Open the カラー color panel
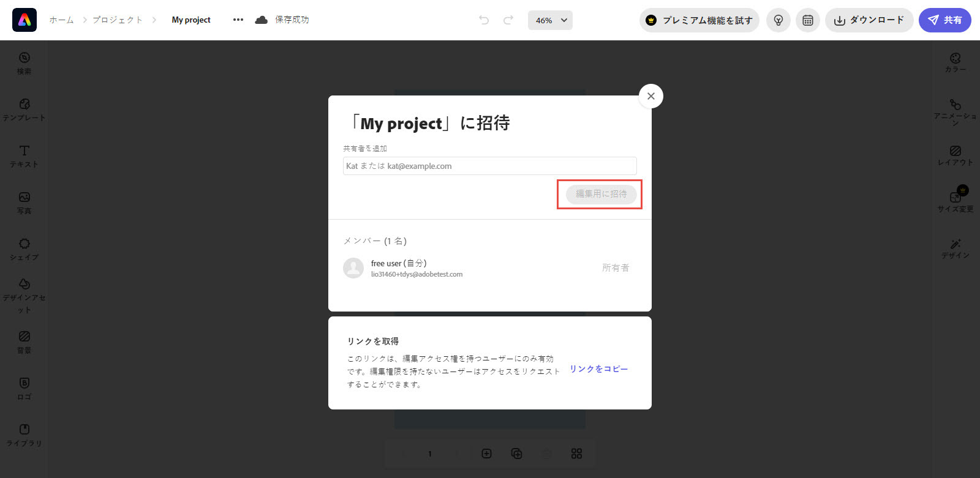 (x=955, y=62)
